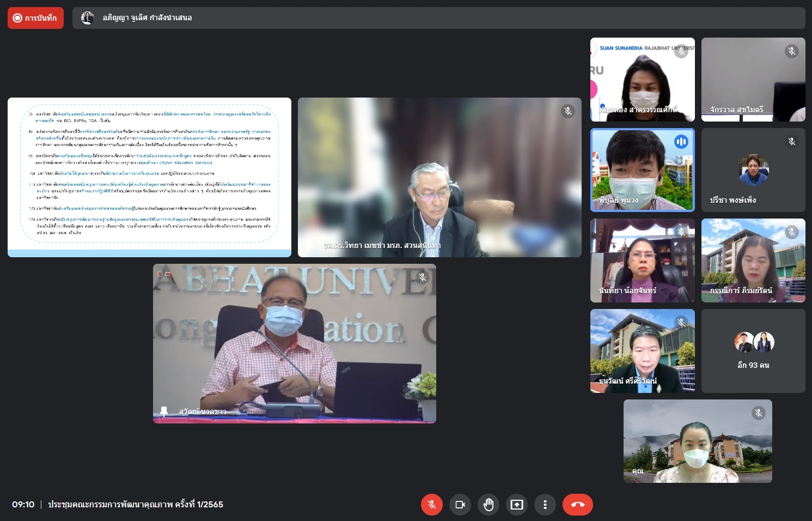Viewport: 812px width, 521px height.
Task: Select the กรรณิการ์ ภิรมย์รัตน์ video tile
Action: point(753,260)
